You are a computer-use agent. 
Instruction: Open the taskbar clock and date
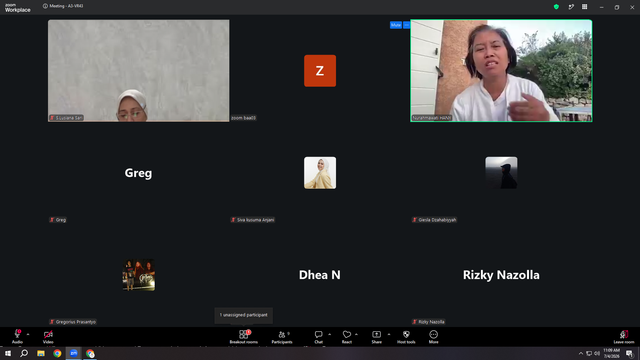coord(611,353)
